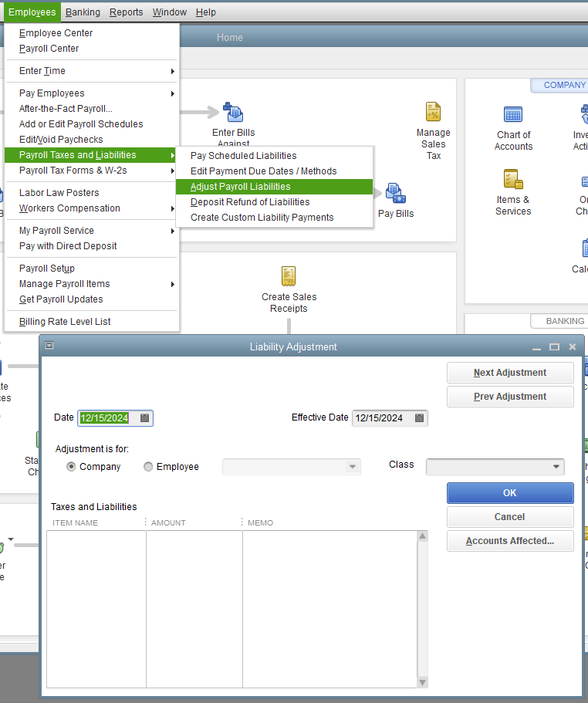This screenshot has height=703, width=588.
Task: Expand My Payroll Service submenu
Action: (x=173, y=231)
